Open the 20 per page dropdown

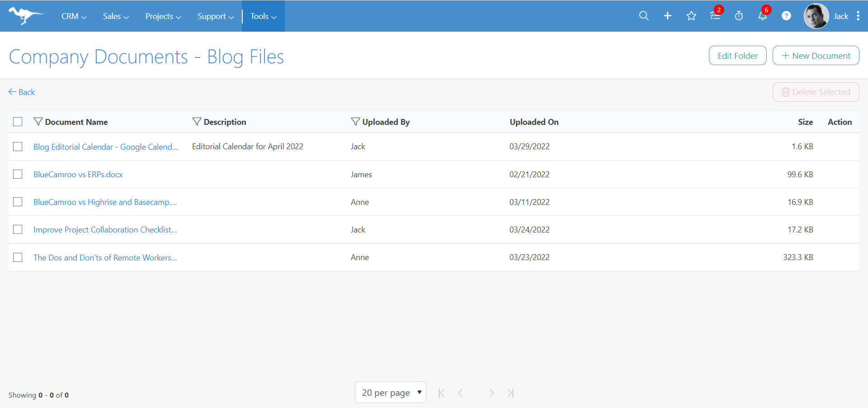point(391,392)
